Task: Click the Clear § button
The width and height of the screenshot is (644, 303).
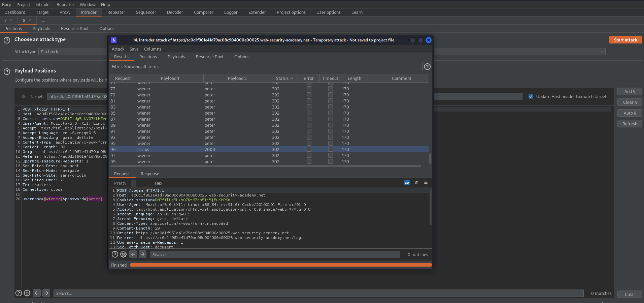Action: coord(630,102)
